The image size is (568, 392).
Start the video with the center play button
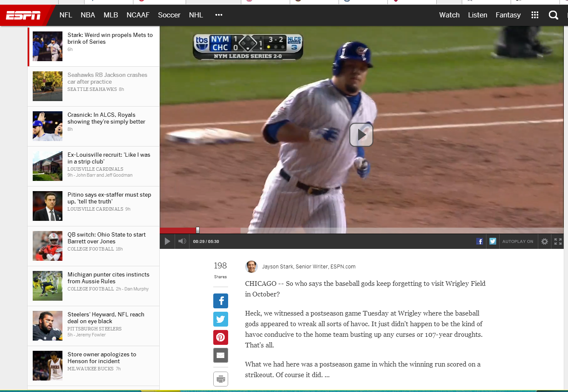click(x=361, y=135)
